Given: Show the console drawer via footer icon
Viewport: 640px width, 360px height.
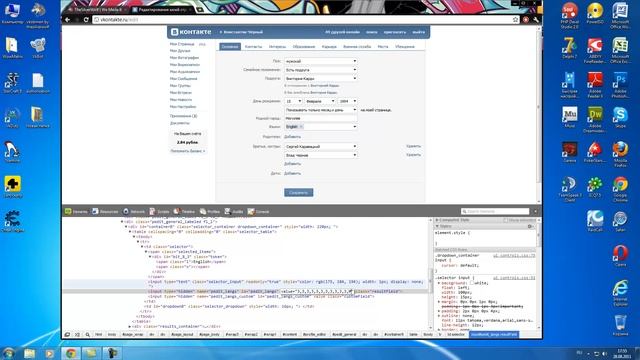Looking at the screenshot, I should pos(77,334).
